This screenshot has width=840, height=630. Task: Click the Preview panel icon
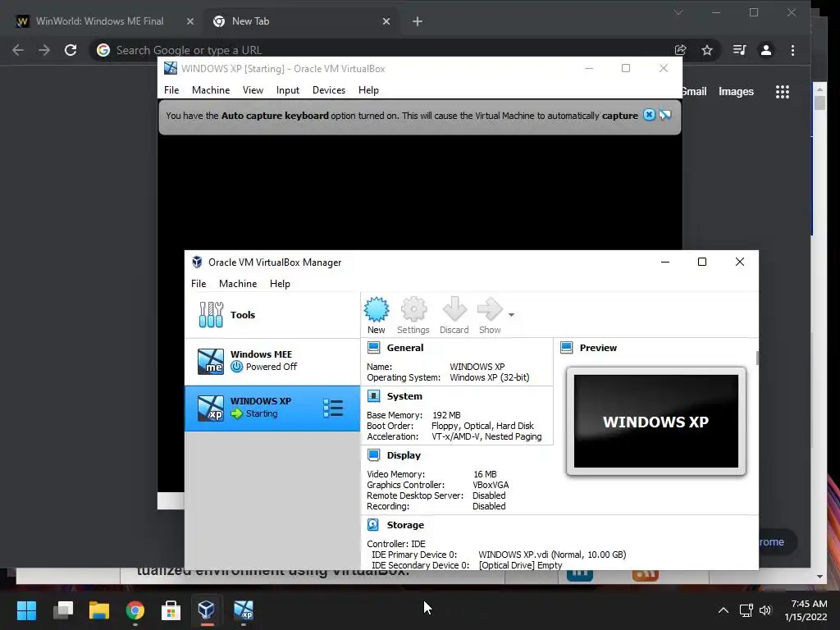[566, 348]
